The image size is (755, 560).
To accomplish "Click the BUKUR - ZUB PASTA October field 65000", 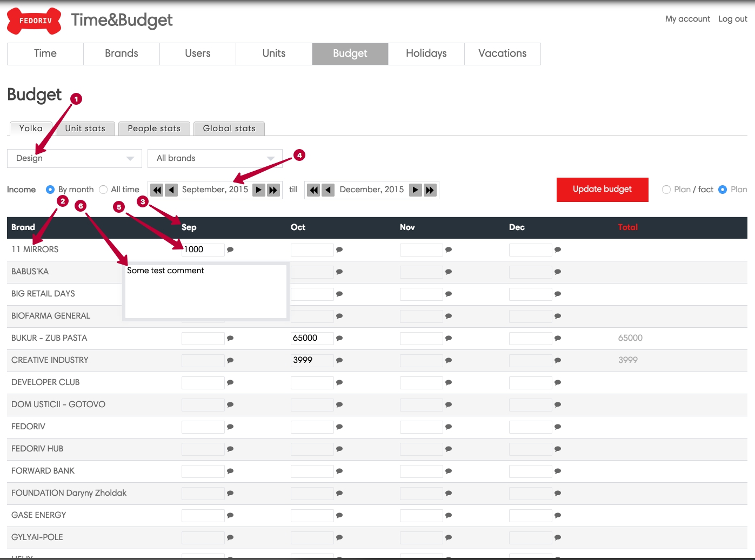I will tap(312, 338).
